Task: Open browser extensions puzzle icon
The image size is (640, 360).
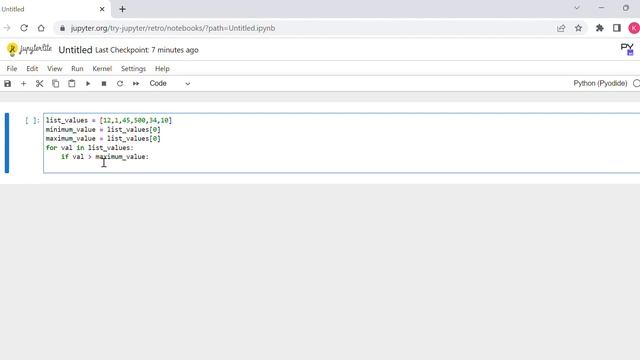Action: tap(600, 28)
